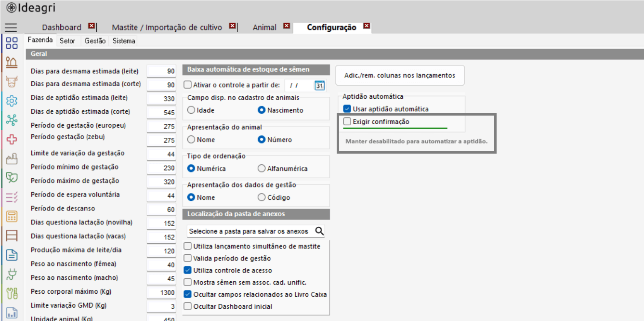644x327 pixels.
Task: Click the green plug sidebar icon
Action: point(12,274)
